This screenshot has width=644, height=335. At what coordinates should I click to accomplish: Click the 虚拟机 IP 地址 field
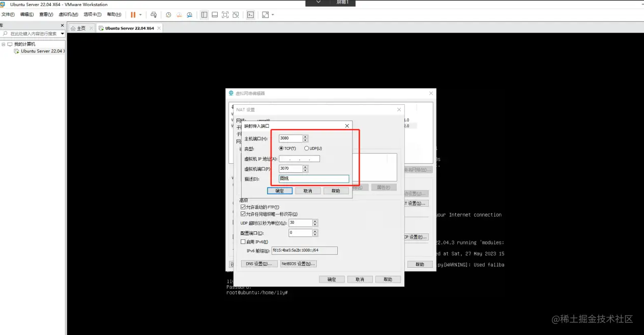[299, 159]
